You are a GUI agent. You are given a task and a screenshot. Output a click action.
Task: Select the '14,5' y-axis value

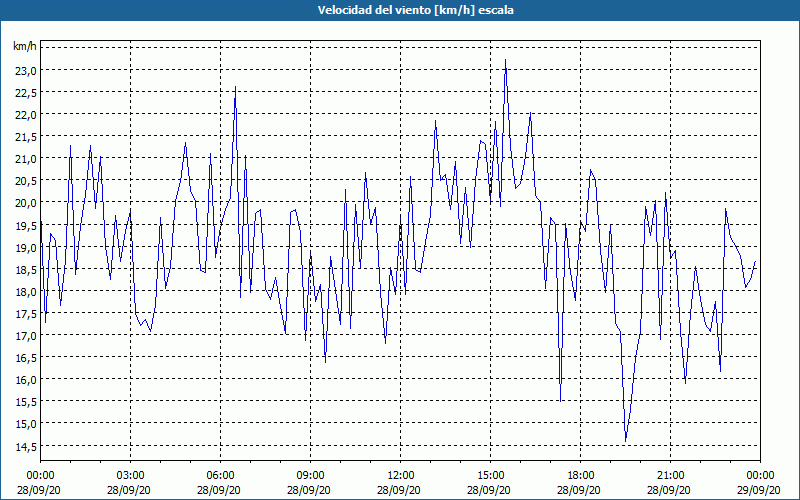pos(27,446)
